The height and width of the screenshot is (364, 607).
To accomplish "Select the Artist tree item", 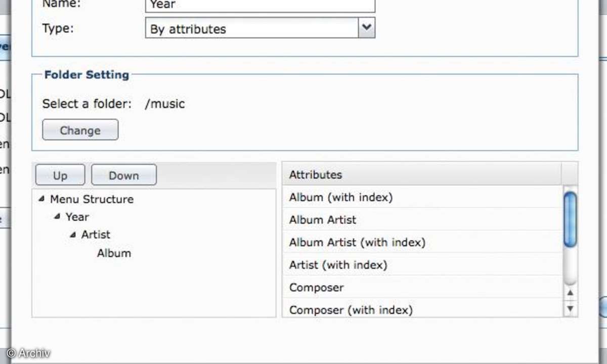I will [x=96, y=235].
